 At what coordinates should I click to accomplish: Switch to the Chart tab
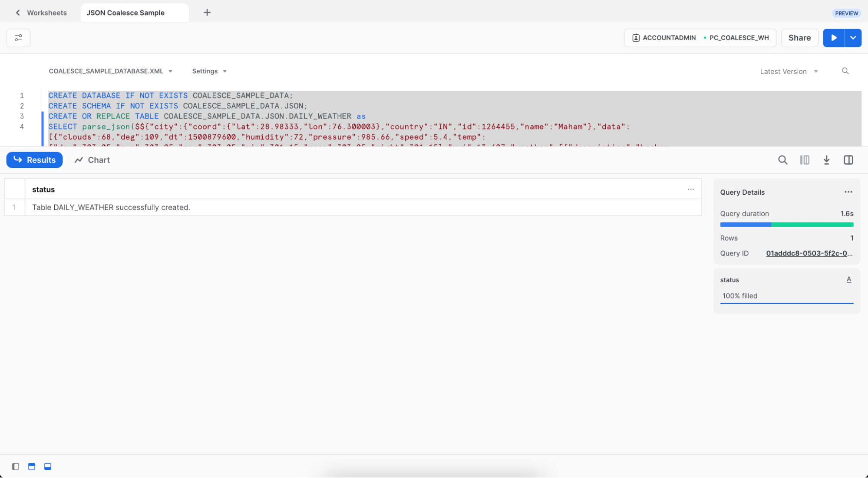coord(92,160)
